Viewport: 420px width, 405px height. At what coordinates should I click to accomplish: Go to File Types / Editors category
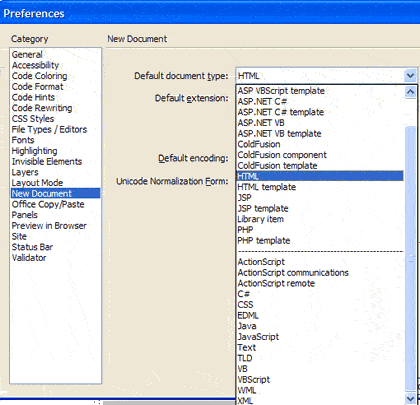tap(49, 129)
